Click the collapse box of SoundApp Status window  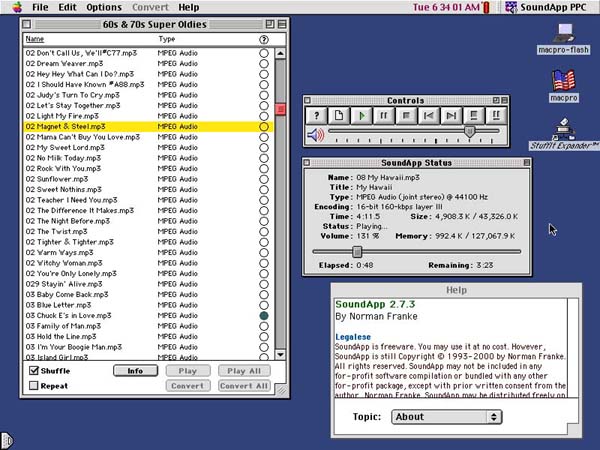coord(527,163)
